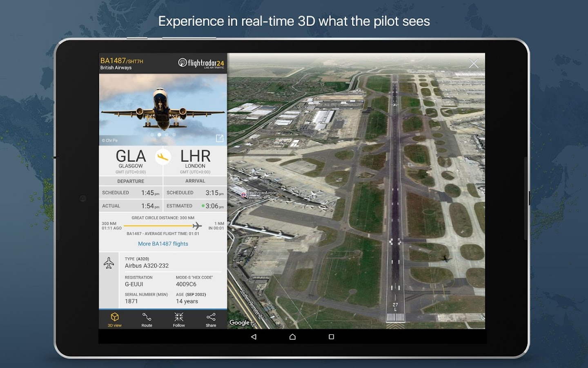Click the great circle distance text
Viewport: 588px width, 368px height.
pos(163,218)
